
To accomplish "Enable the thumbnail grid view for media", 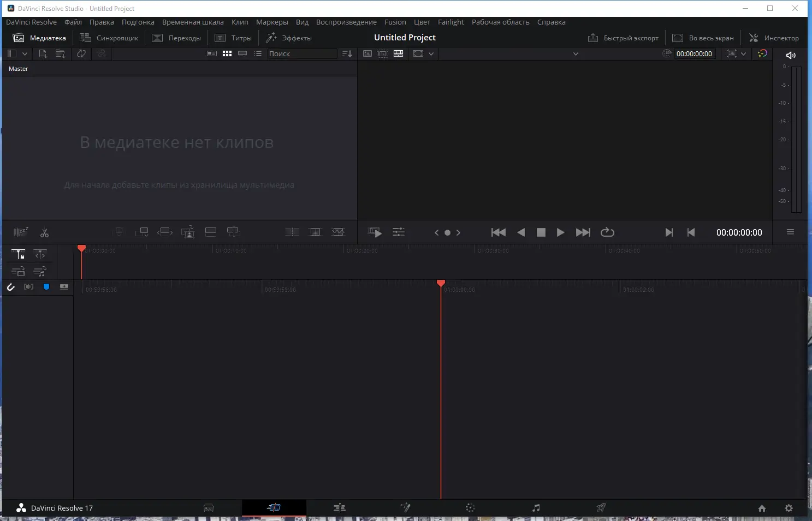I will point(227,53).
